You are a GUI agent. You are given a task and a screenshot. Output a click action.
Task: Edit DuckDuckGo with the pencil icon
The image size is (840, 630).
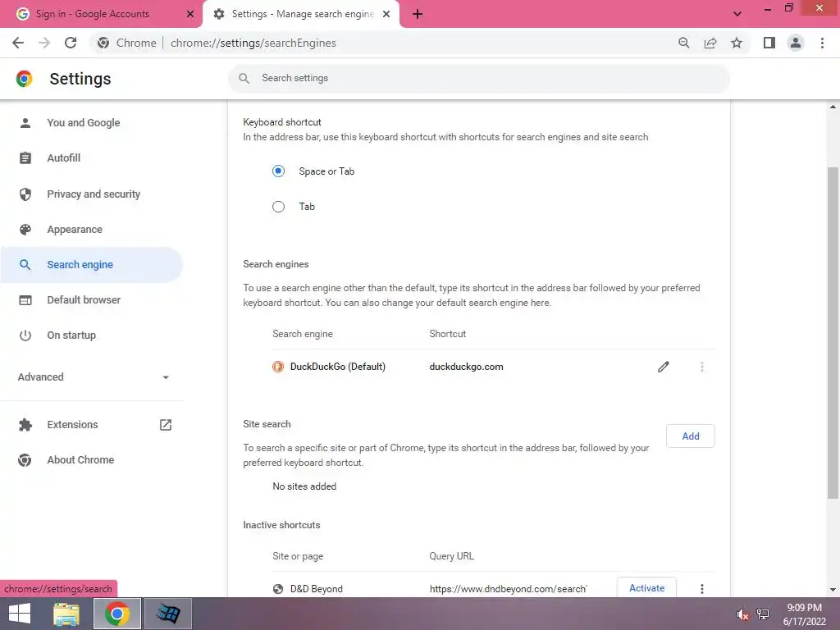663,367
